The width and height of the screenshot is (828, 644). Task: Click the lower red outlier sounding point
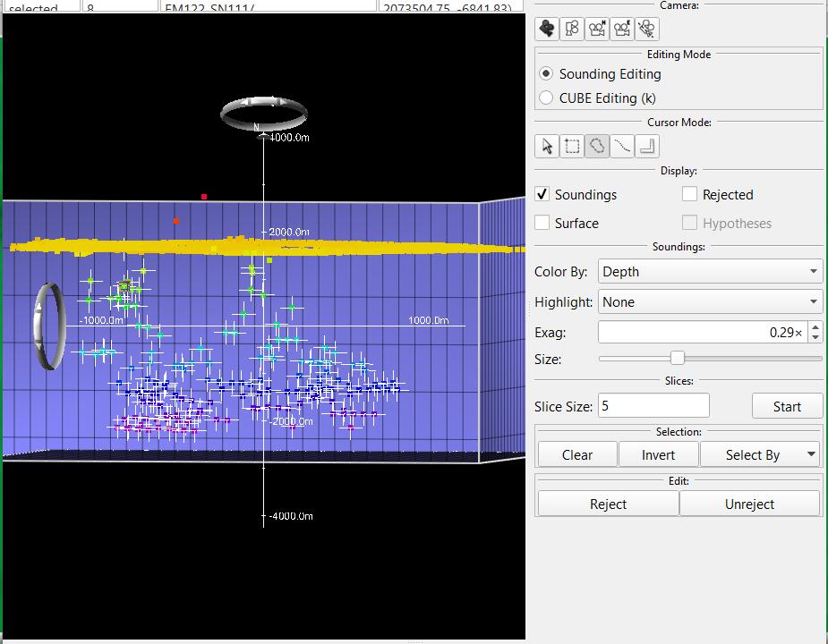point(176,221)
